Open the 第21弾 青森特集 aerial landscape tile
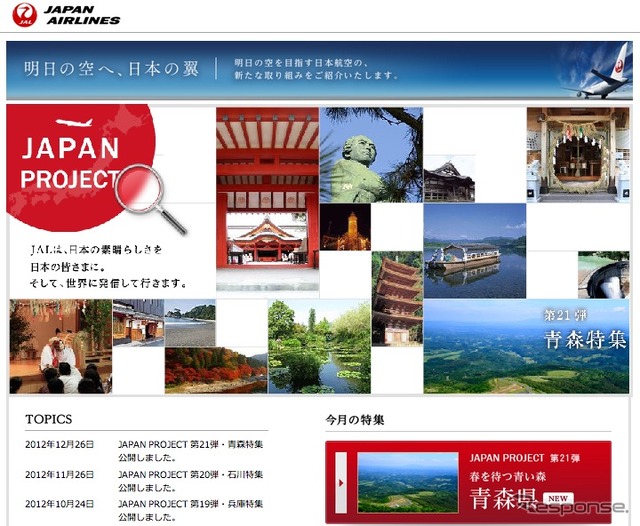The image size is (640, 526). tap(527, 346)
